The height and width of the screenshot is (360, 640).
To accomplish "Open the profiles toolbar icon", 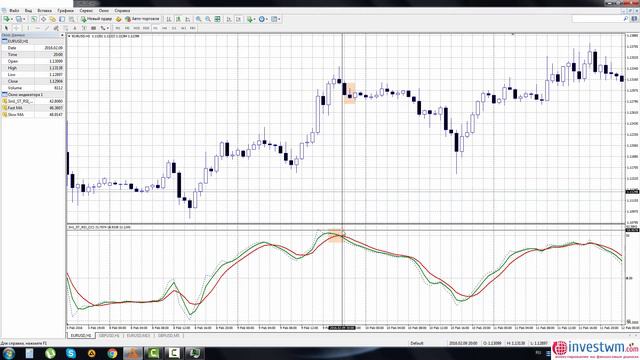I will (19, 19).
